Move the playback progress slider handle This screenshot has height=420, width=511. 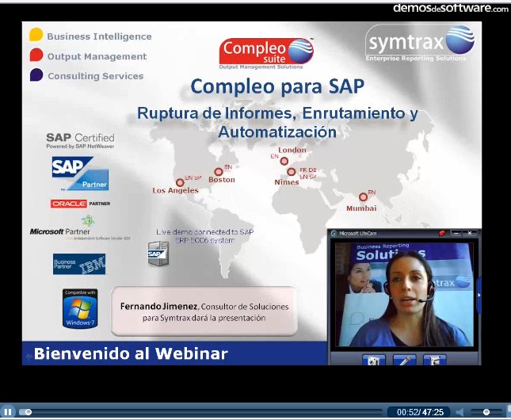(29, 413)
